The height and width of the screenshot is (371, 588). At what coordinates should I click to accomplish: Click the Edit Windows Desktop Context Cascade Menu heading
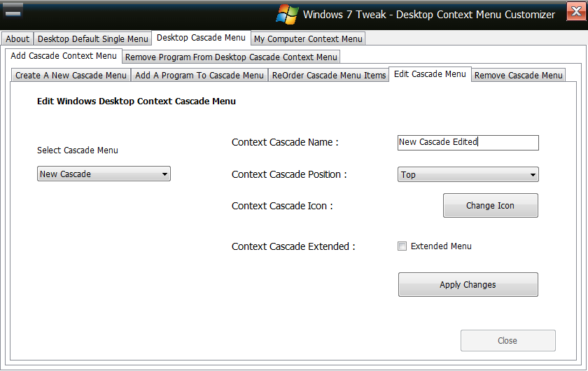click(136, 101)
